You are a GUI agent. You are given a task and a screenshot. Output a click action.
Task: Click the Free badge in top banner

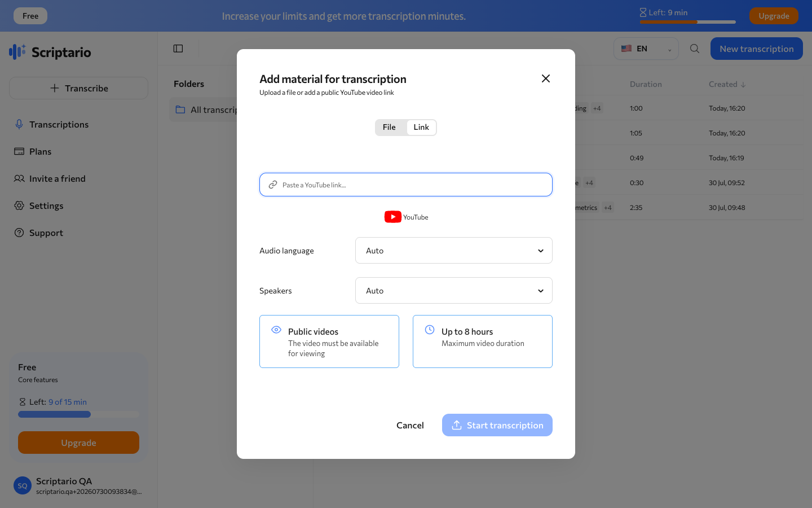pyautogui.click(x=30, y=16)
